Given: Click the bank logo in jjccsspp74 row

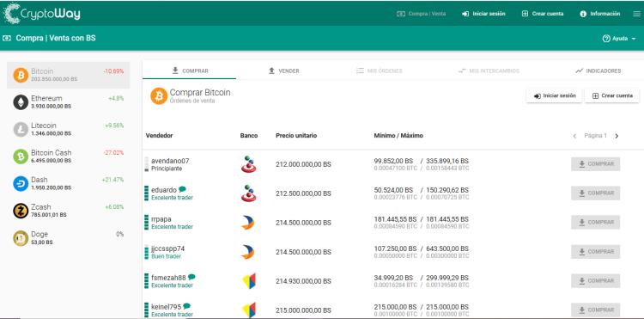Looking at the screenshot, I should (x=247, y=252).
